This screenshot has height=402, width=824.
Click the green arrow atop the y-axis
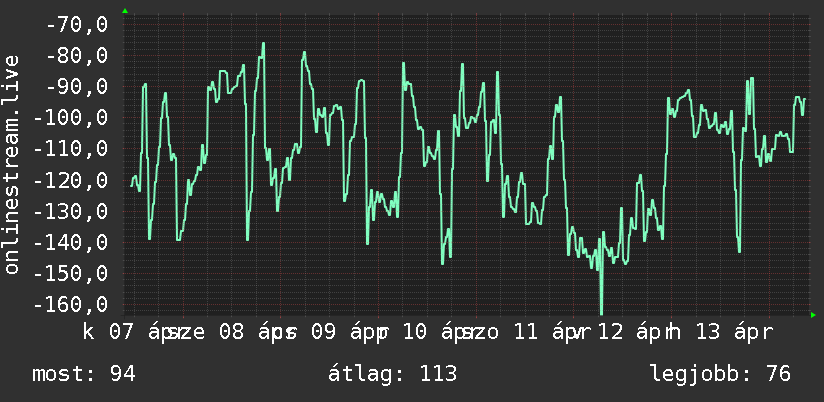125,11
